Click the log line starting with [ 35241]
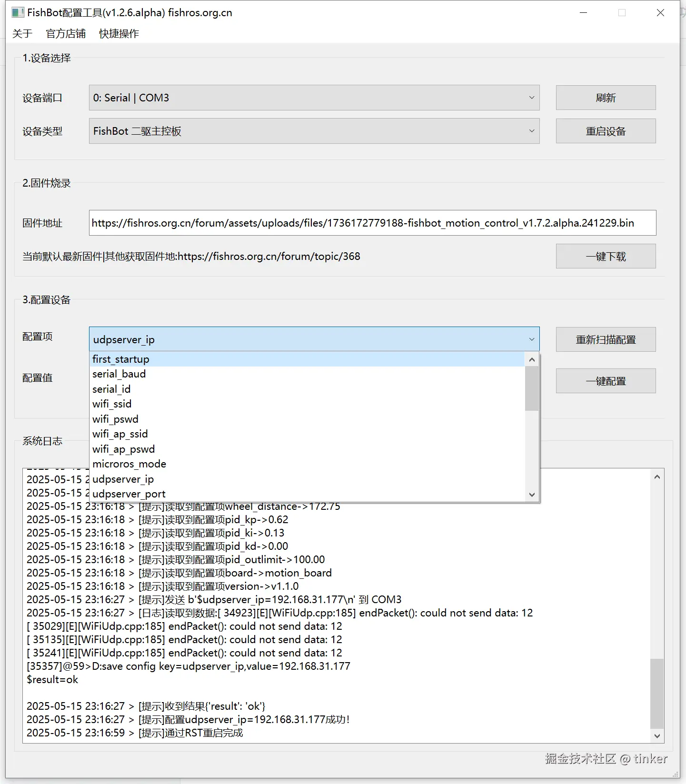Screen dimensions: 686x784 point(184,653)
